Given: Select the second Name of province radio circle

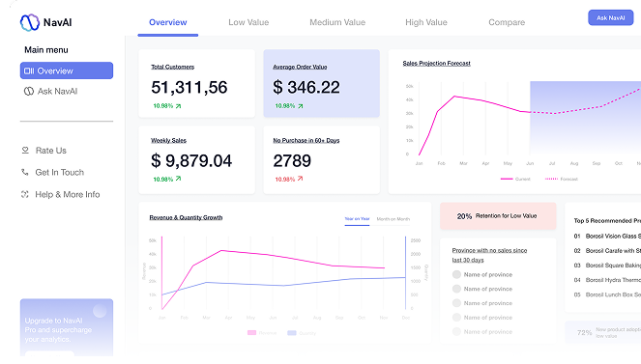Looking at the screenshot, I should [456, 289].
